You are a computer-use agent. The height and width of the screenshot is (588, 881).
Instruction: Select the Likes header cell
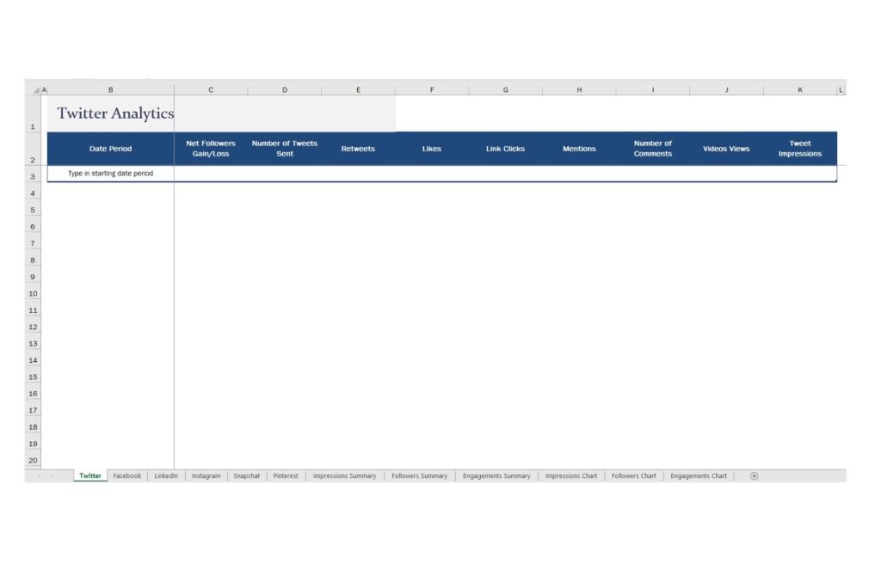point(432,149)
